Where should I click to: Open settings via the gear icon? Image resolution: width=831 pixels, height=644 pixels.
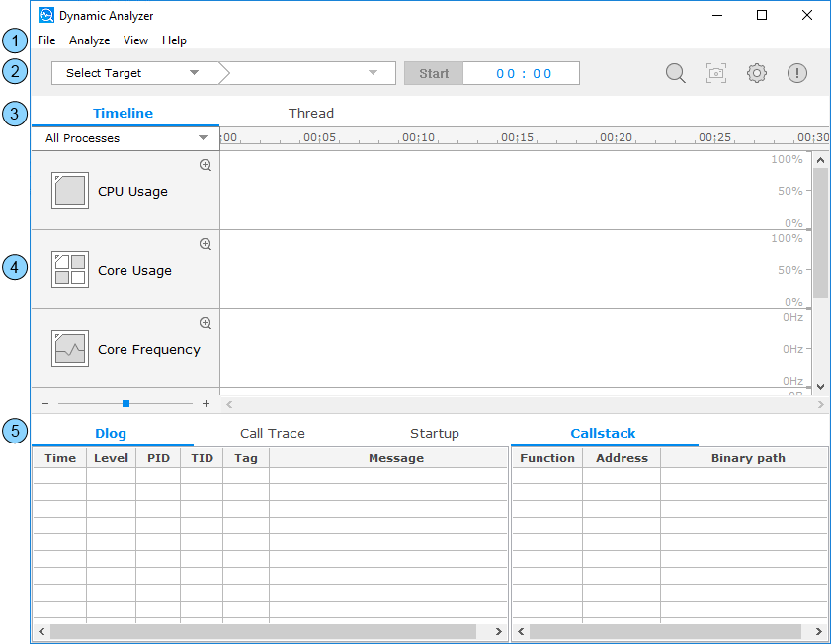coord(756,72)
